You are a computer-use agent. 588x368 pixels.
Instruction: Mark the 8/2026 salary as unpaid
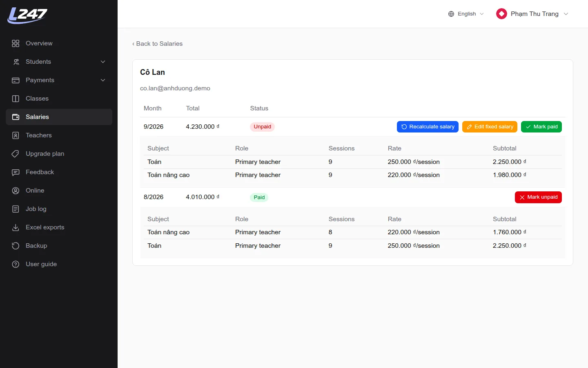pos(538,197)
